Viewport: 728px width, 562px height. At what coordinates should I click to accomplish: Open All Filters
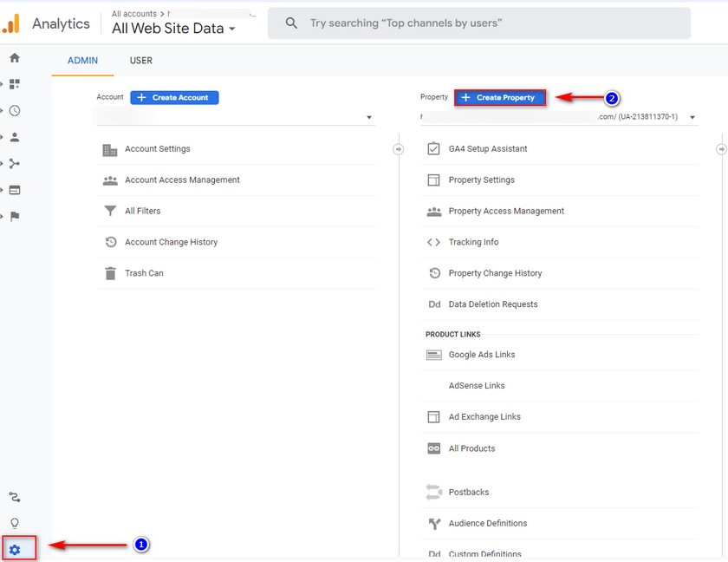click(x=142, y=211)
